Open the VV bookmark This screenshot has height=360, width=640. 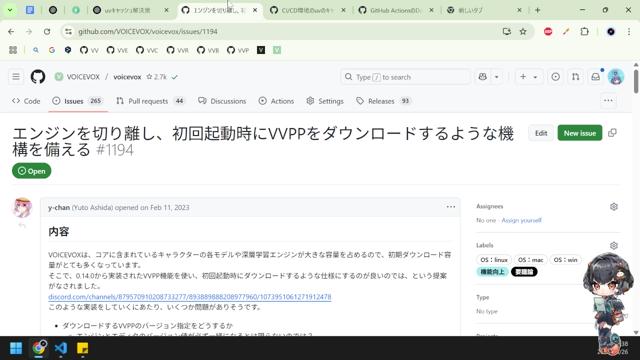click(x=89, y=50)
